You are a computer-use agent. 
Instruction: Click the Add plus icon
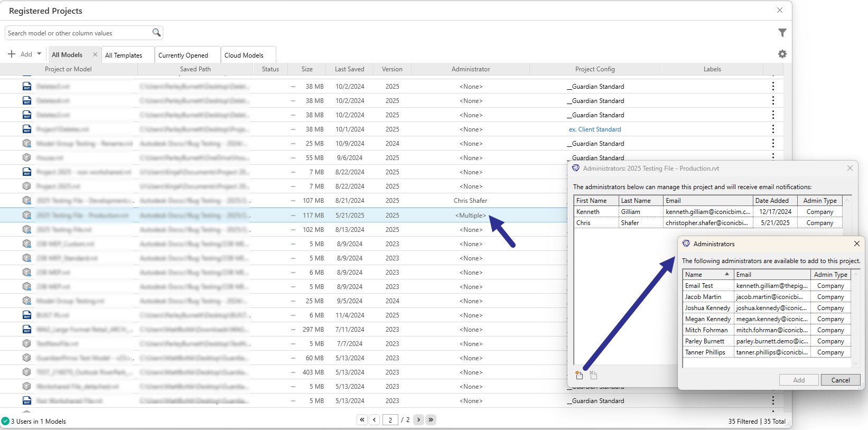(x=12, y=54)
